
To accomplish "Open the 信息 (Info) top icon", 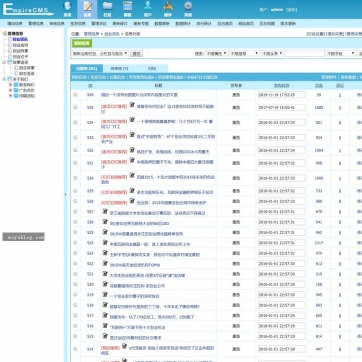I will tap(87, 9).
